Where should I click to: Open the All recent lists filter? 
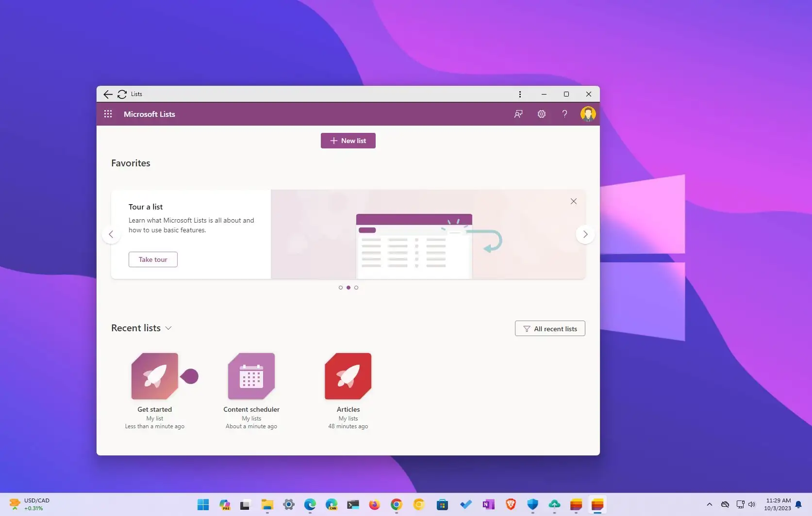click(550, 328)
